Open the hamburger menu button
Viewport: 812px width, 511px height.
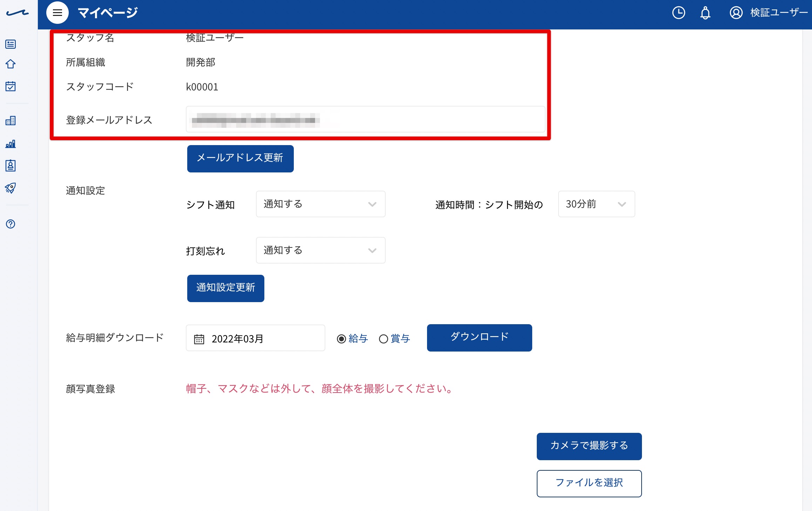click(x=57, y=13)
